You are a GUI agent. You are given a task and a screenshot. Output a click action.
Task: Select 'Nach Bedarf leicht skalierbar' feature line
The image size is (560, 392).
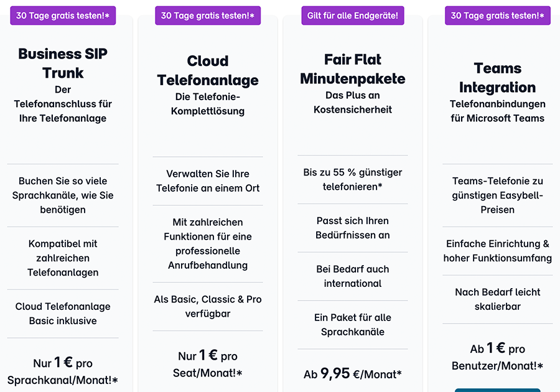497,298
